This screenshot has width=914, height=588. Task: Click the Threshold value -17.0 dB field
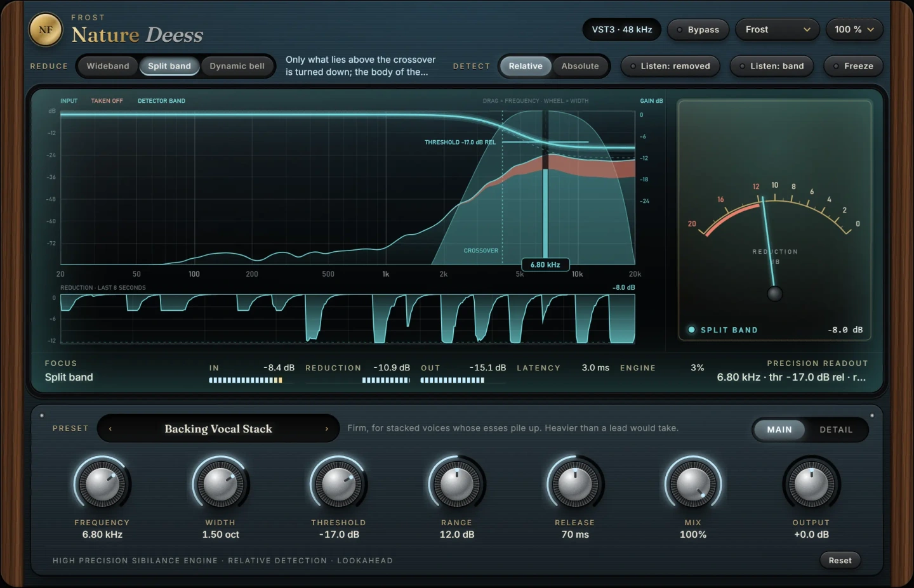point(339,535)
